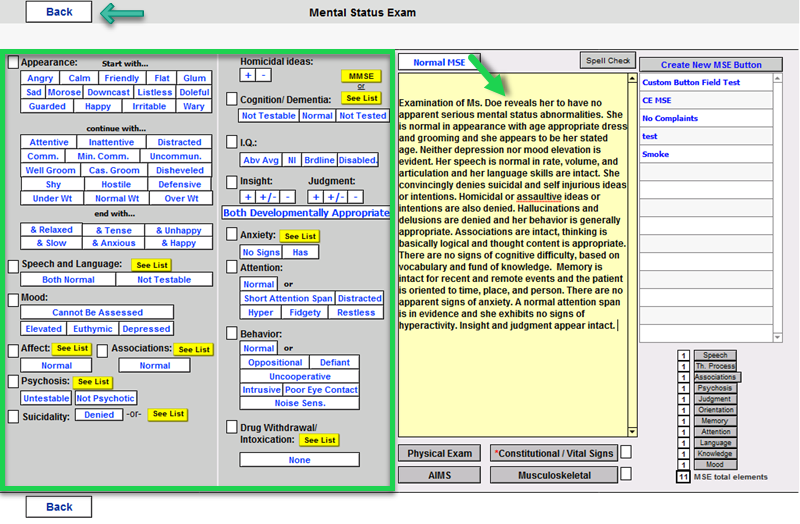Enable the Mood section checkbox
The image size is (800, 524).
13,298
